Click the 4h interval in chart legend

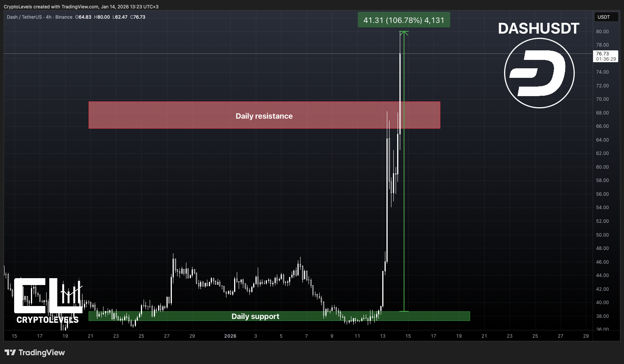pyautogui.click(x=48, y=17)
